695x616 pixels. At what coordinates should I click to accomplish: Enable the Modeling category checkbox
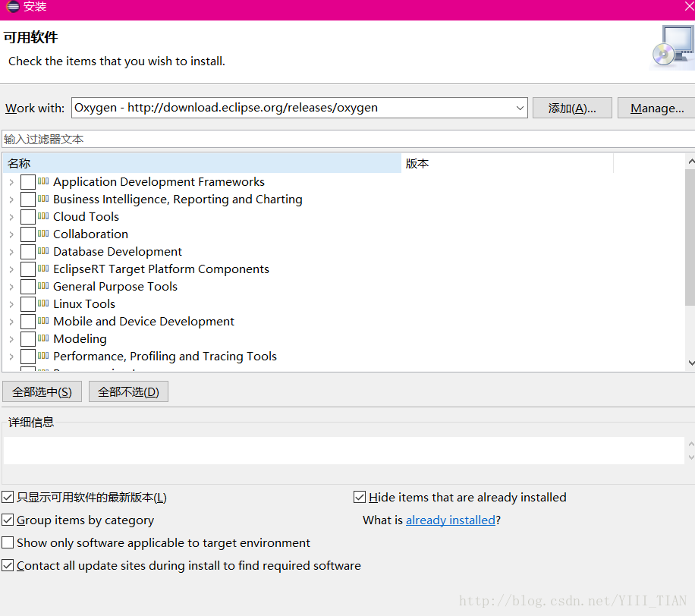point(28,339)
